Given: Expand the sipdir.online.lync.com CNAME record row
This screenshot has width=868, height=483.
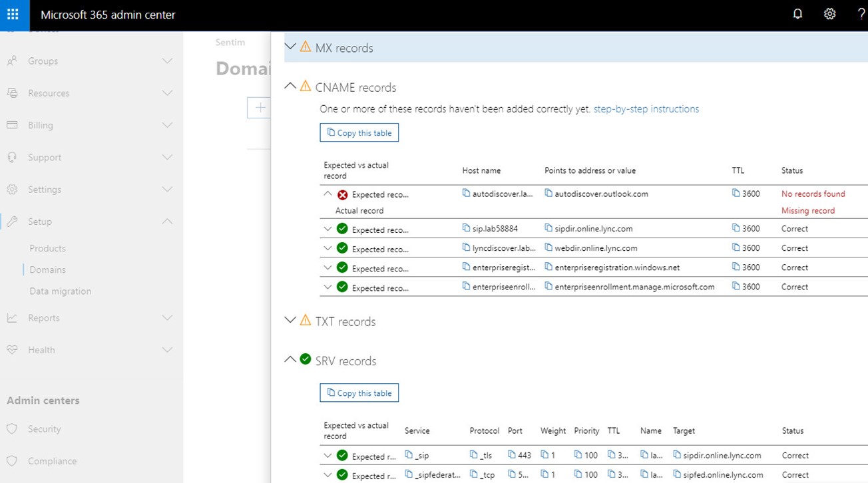Looking at the screenshot, I should pos(327,229).
